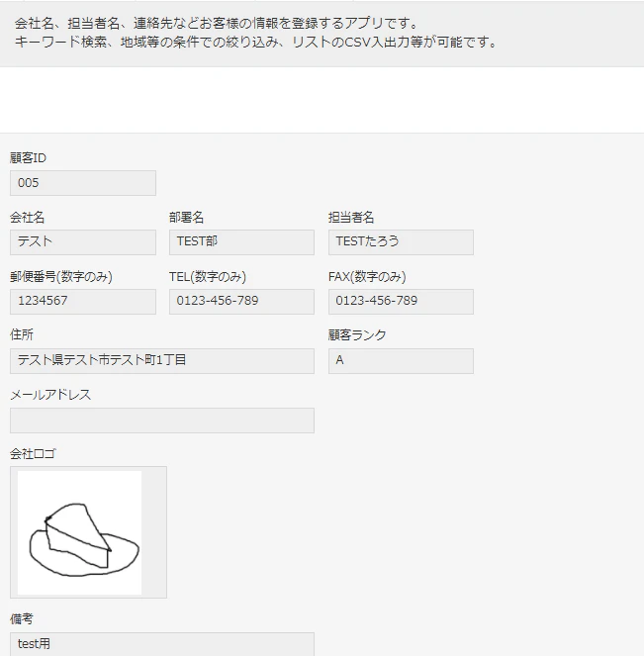Click the 顧客ID field showing 005
The image size is (644, 656).
83,183
